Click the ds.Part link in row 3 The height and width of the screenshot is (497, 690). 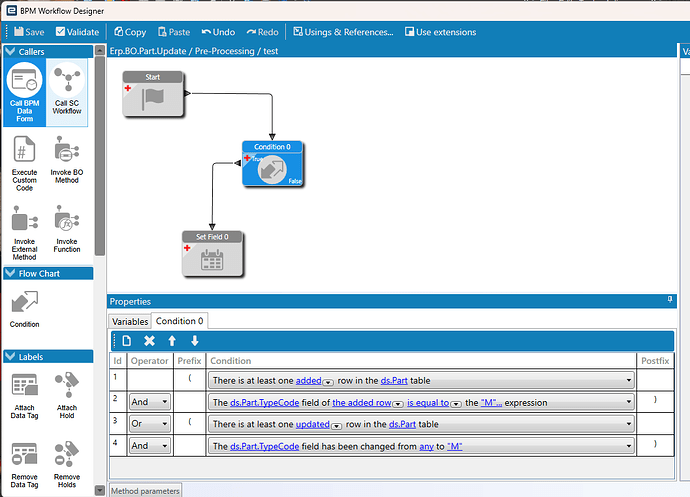coord(402,424)
